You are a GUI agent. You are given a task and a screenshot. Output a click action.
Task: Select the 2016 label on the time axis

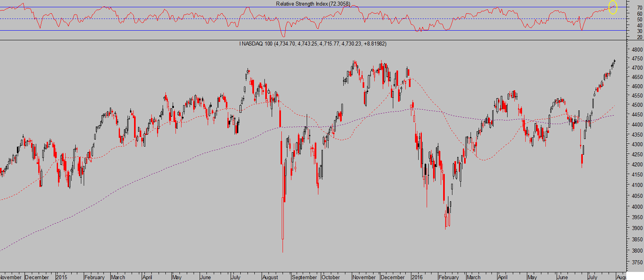pos(417,277)
